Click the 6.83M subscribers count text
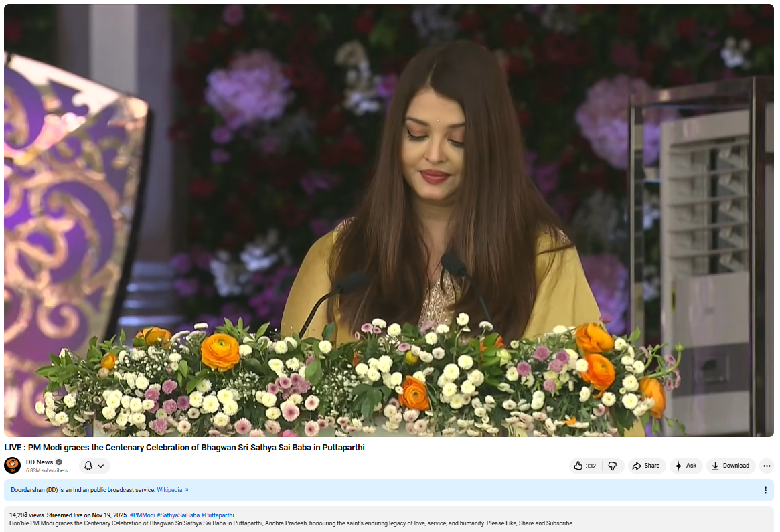 pos(47,470)
